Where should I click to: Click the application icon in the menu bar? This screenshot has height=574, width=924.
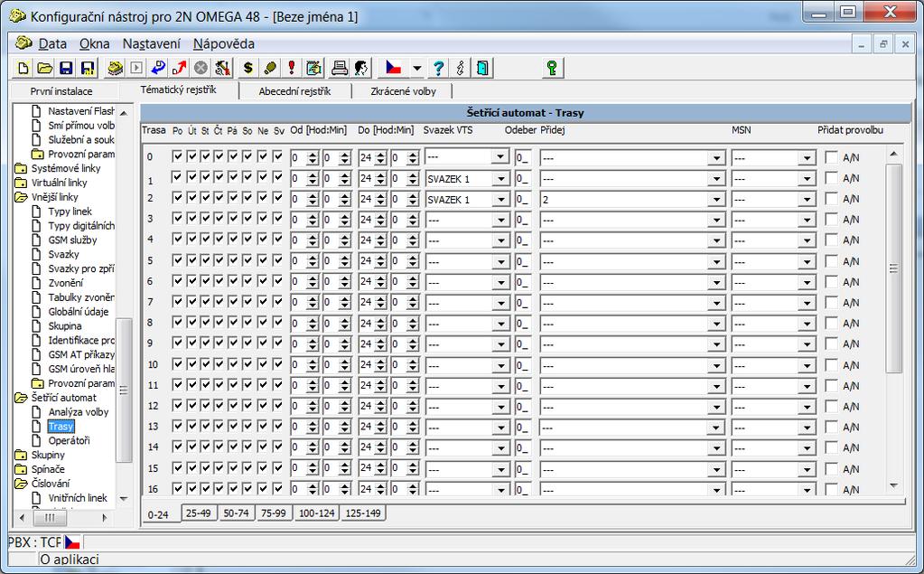click(23, 43)
